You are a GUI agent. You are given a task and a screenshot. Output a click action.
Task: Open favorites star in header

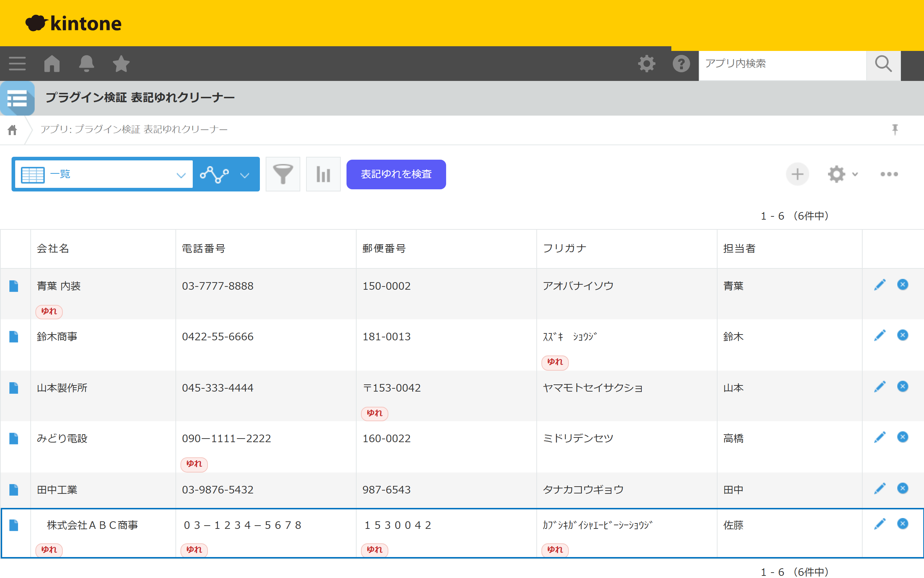(x=121, y=64)
